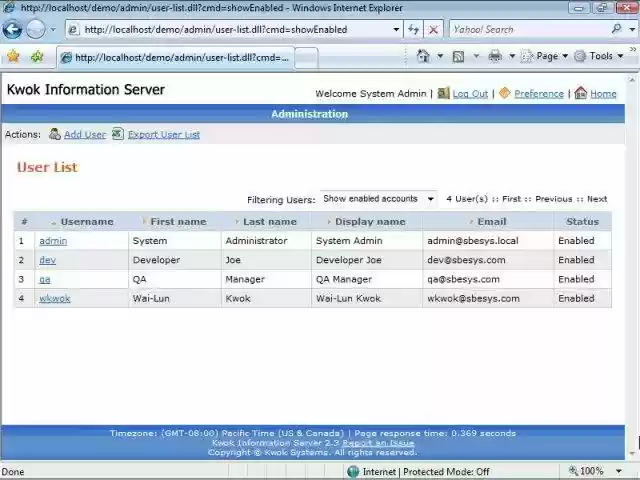Open the recent pages dropdown arrow
The width and height of the screenshot is (640, 480).
[x=53, y=29]
